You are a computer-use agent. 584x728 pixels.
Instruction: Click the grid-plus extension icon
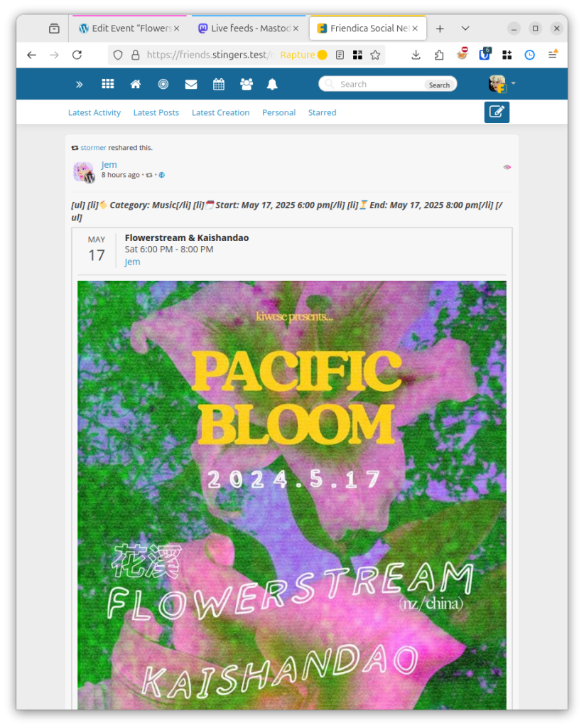[507, 55]
